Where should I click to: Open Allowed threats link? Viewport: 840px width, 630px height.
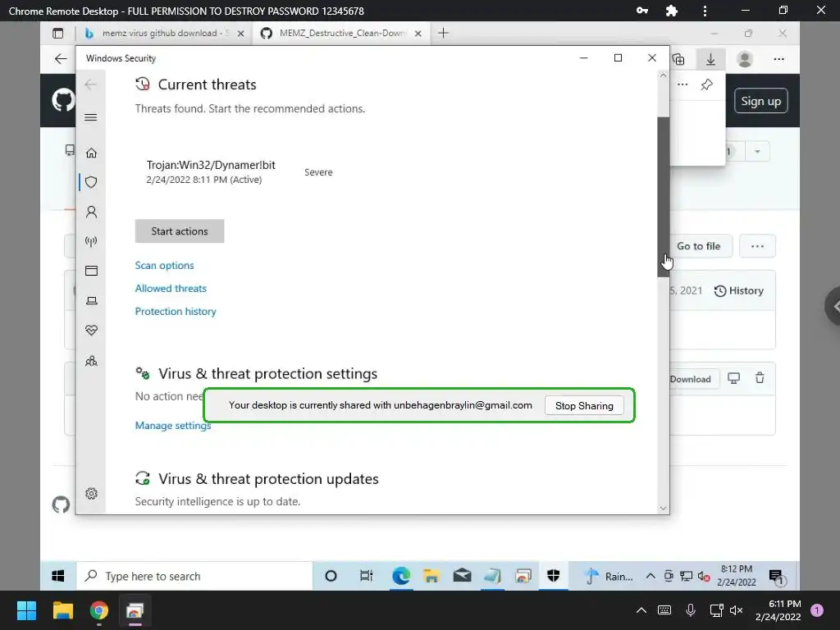pos(171,288)
